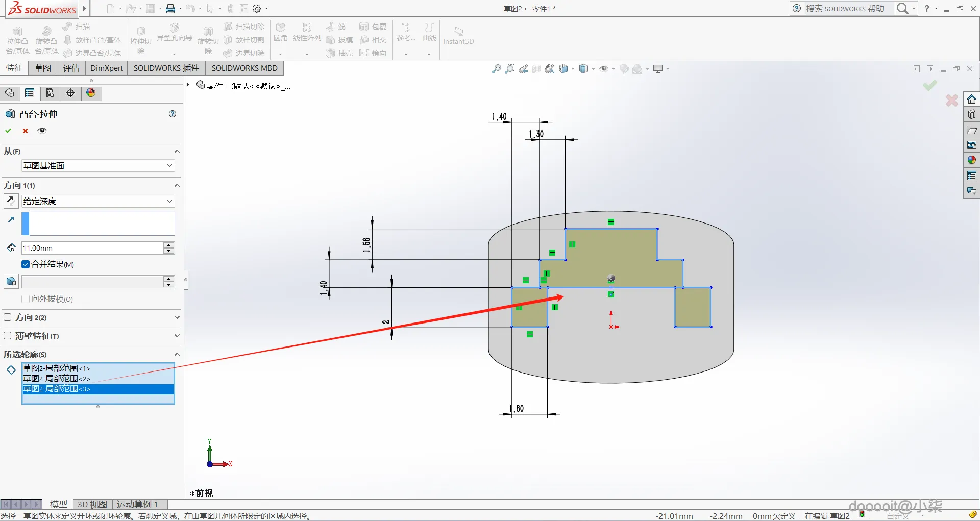Toggle the 合并结果 checkbox
Image resolution: width=980 pixels, height=521 pixels.
[26, 264]
